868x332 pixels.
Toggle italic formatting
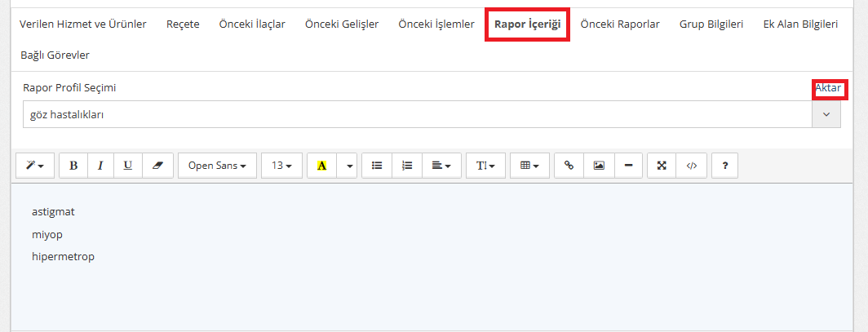point(101,166)
